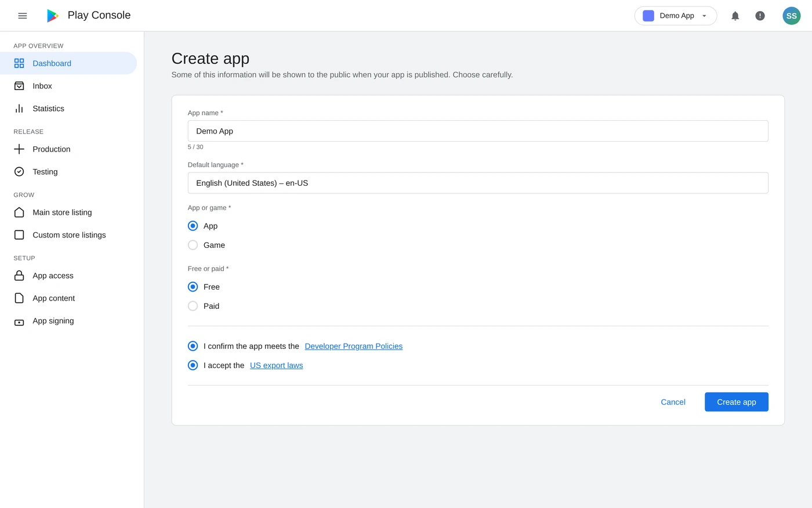Click the Production plus icon

click(19, 149)
